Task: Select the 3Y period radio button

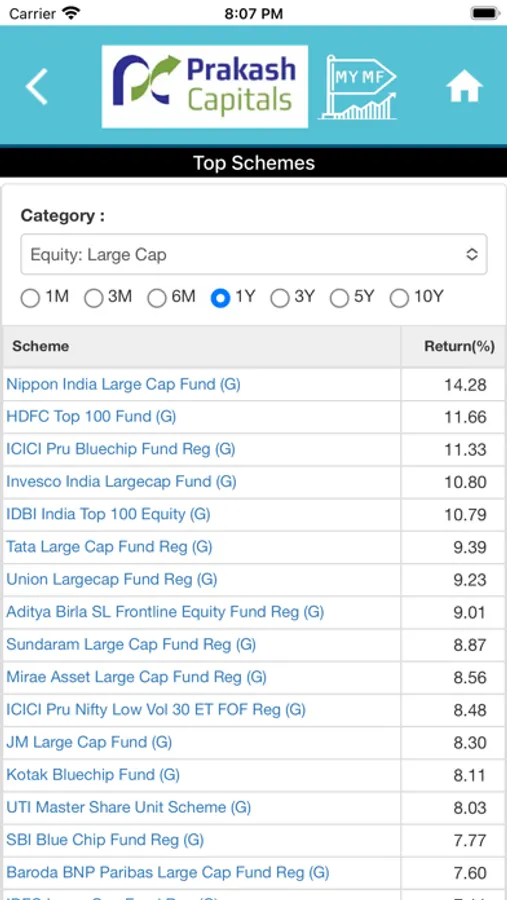Action: [x=280, y=298]
